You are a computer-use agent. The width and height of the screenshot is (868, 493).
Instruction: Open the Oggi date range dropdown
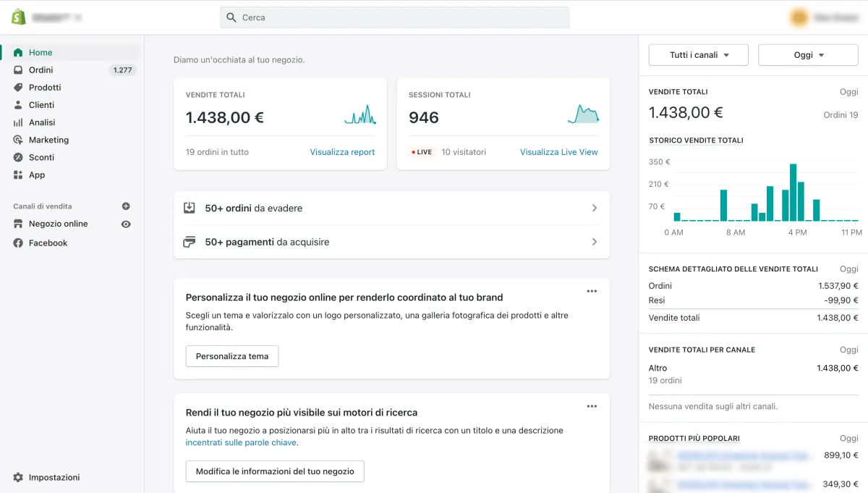(x=807, y=55)
